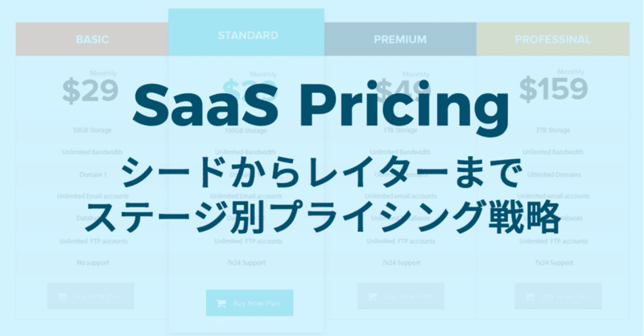Image resolution: width=644 pixels, height=336 pixels.
Task: Click the $159 monthly price
Action: [553, 89]
